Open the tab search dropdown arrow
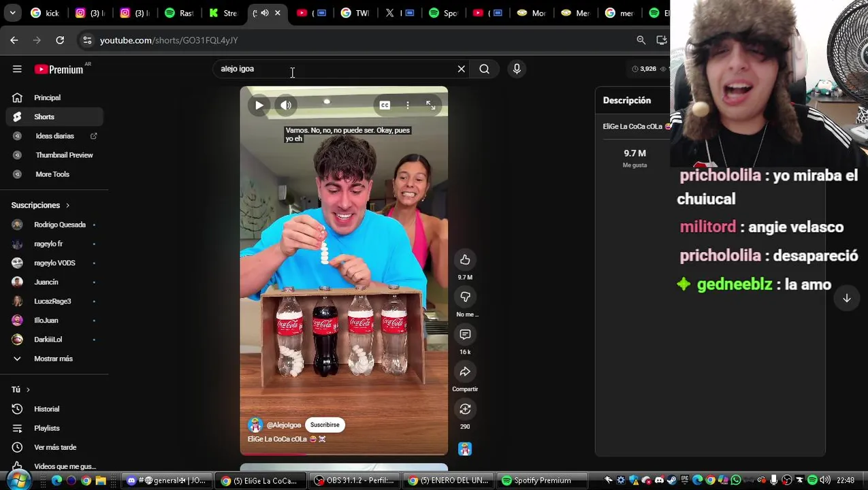The width and height of the screenshot is (868, 490). (12, 13)
